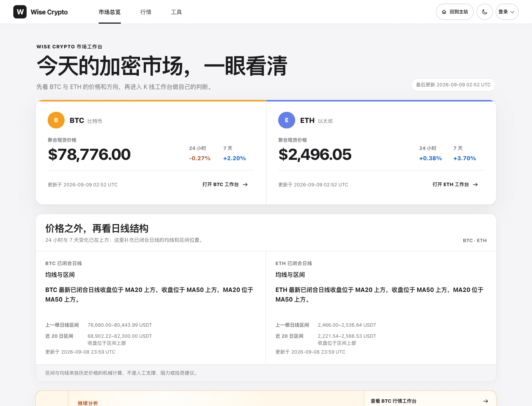This screenshot has height=406, width=532.
Task: Click heading 价格之外，再看日线结构
Action: (x=97, y=228)
